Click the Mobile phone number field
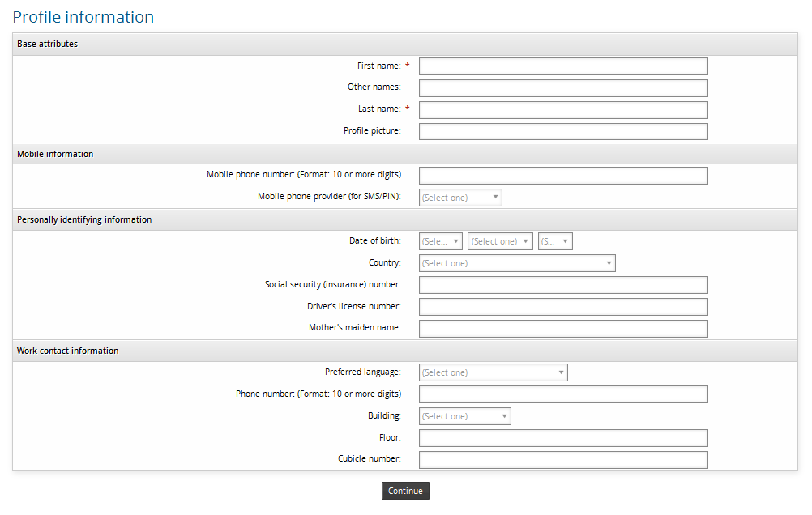 (x=563, y=175)
